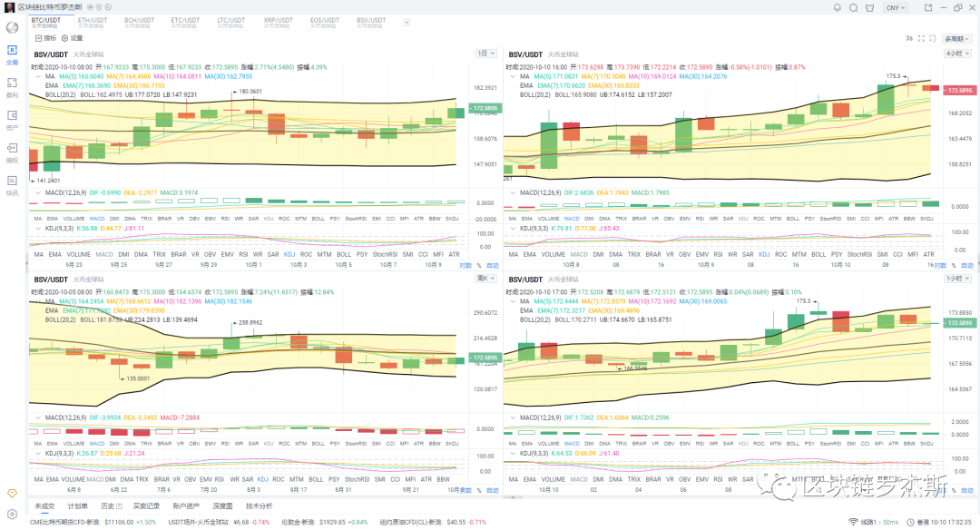The width and height of the screenshot is (980, 530).
Task: Toggle 自动 auto scale on the 1日 chart
Action: coord(493,266)
